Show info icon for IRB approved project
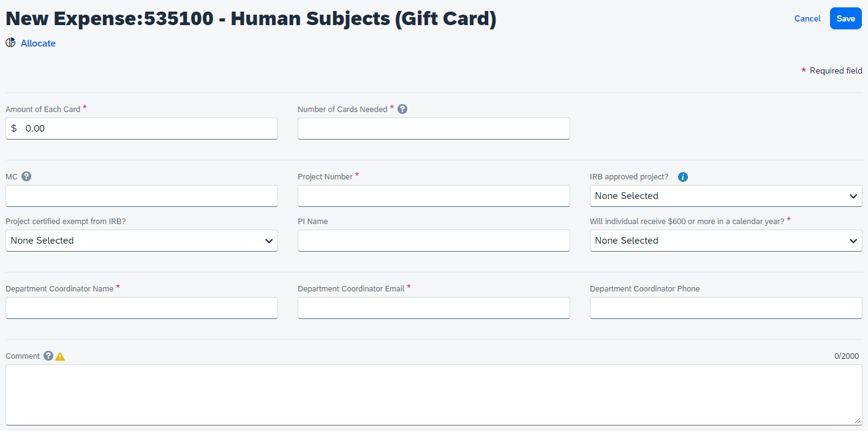This screenshot has width=868, height=431. click(683, 177)
